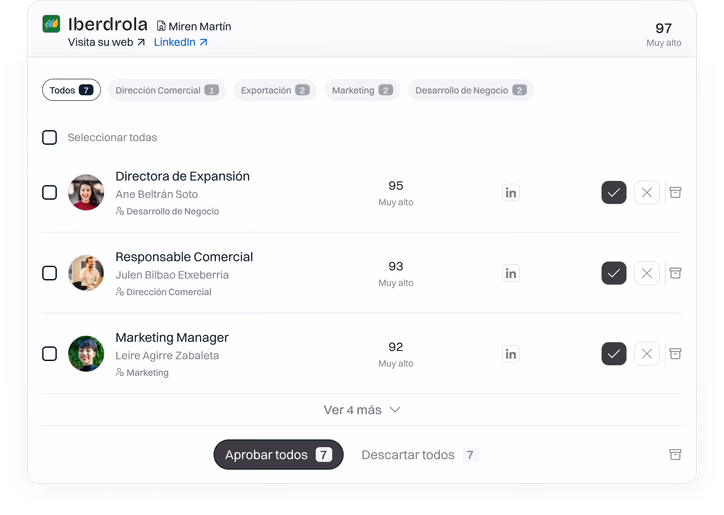Open LinkedIn profile of Ane Beltrán Soto
This screenshot has width=724, height=515.
click(x=511, y=193)
